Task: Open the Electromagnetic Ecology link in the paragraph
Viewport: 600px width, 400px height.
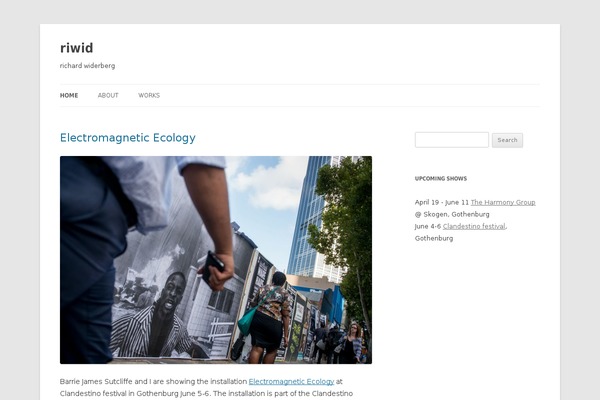Action: (x=291, y=381)
